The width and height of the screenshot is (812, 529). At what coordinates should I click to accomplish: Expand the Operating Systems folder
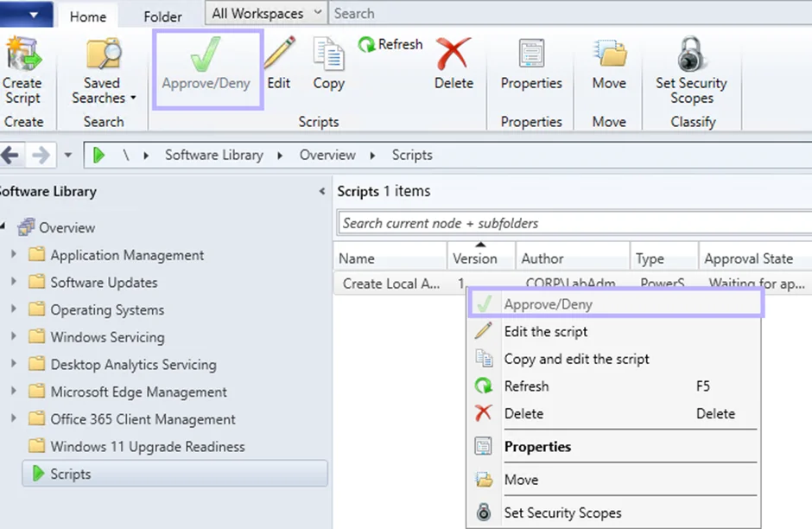point(14,309)
